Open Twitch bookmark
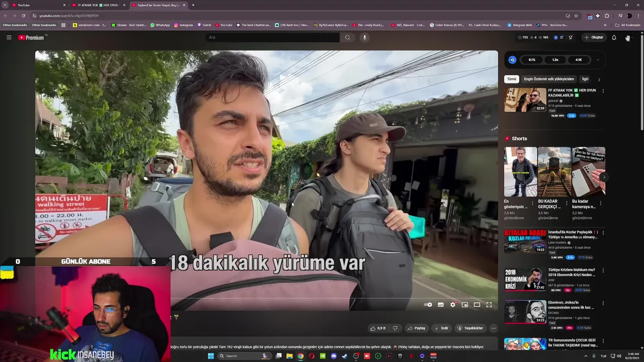Viewport: 644px width, 362px height. [x=204, y=25]
